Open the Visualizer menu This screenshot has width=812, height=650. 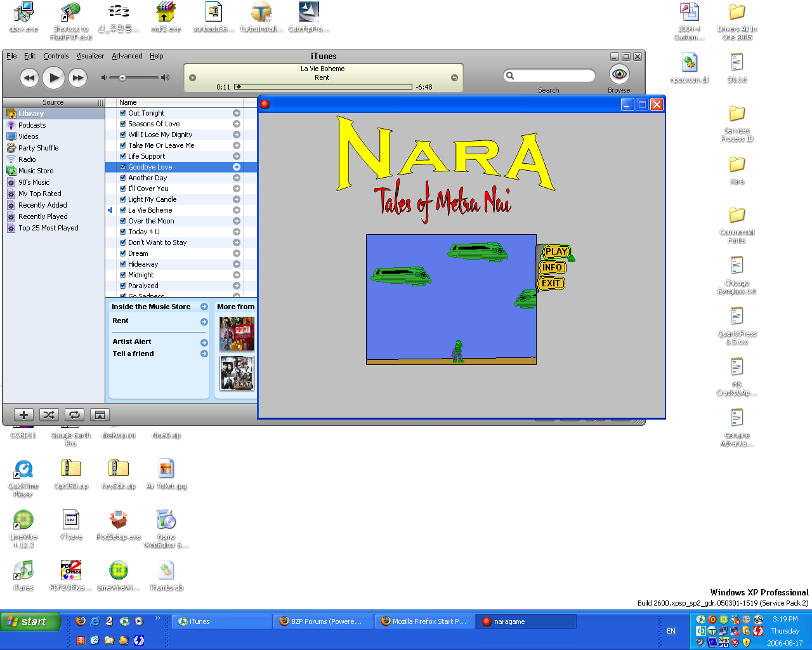89,56
